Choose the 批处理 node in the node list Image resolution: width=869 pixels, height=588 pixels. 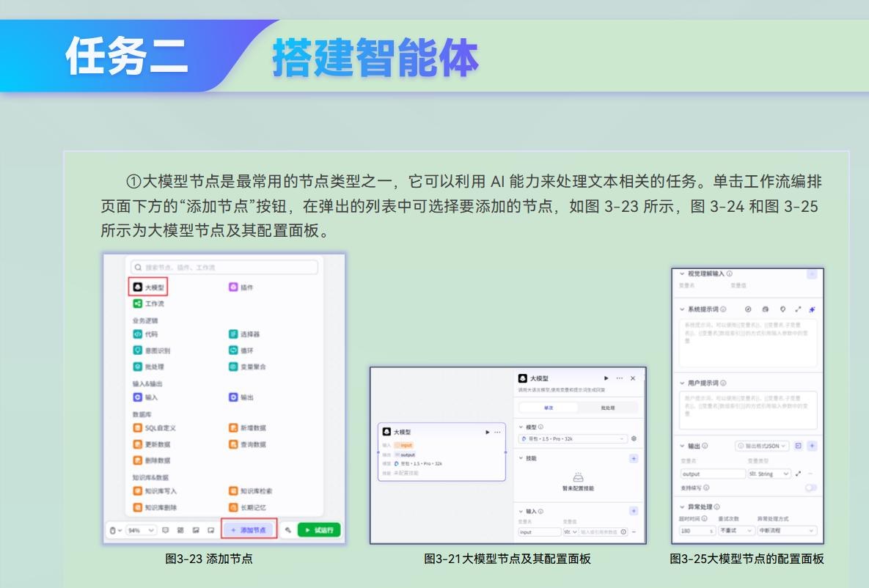tap(149, 367)
